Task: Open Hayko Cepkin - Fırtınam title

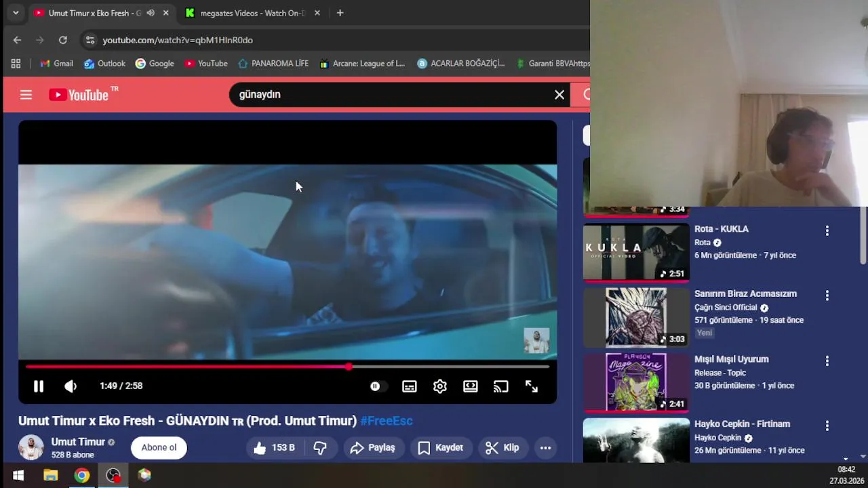Action: point(742,424)
